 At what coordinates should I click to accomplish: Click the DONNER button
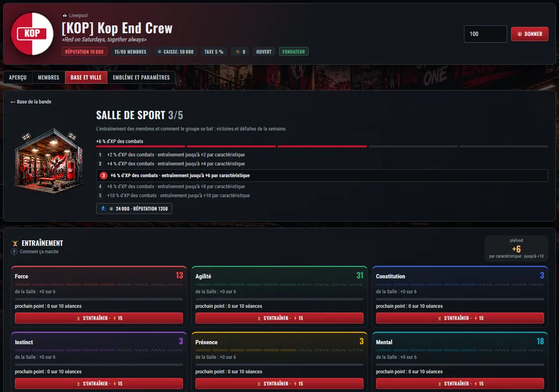click(530, 34)
